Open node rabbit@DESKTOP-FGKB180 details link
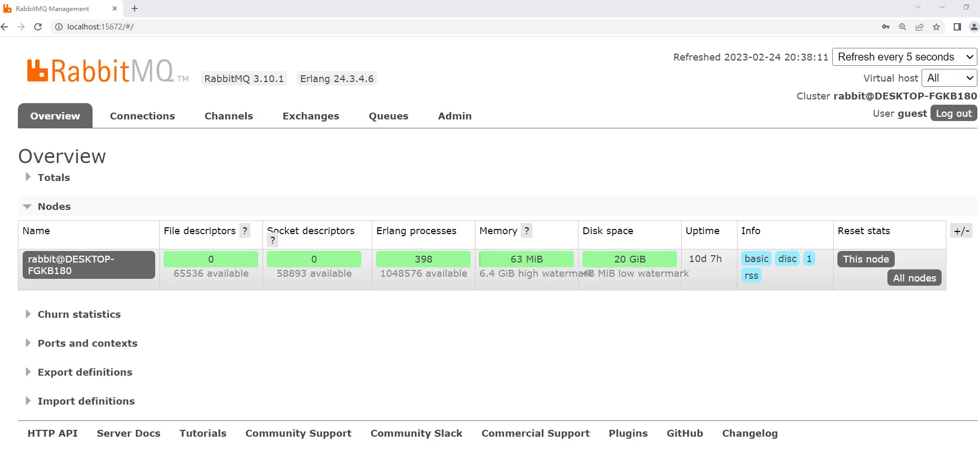The height and width of the screenshot is (453, 980). point(89,265)
